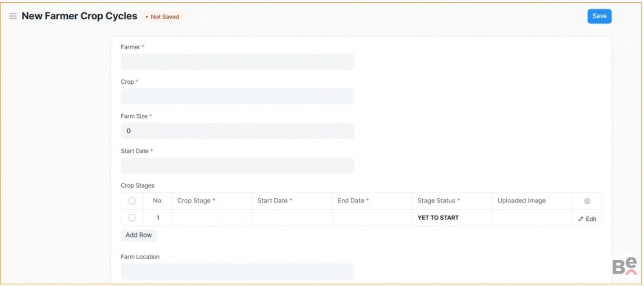Open the Start Date picker field
The height and width of the screenshot is (286, 644).
point(237,166)
